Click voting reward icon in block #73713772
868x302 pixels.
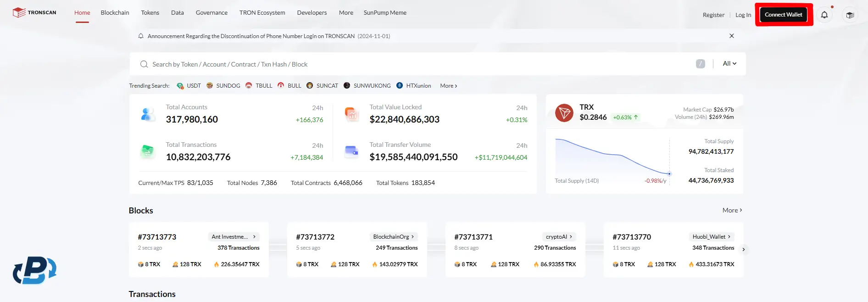point(334,264)
